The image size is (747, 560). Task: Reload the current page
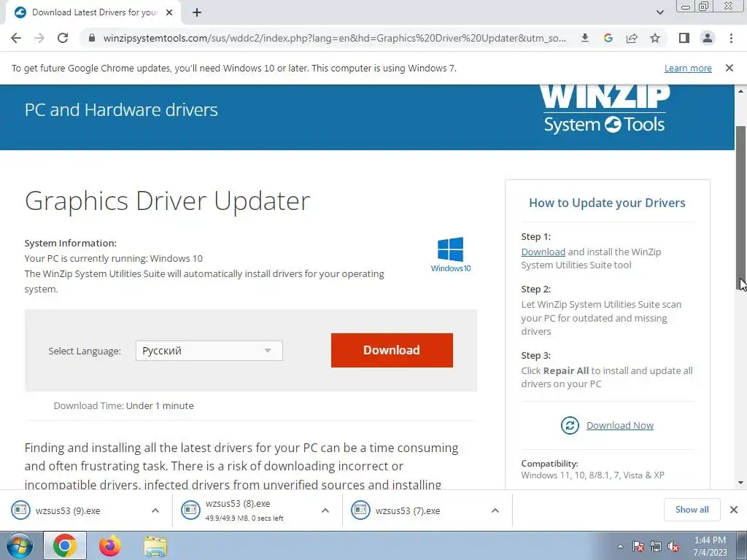tap(63, 38)
